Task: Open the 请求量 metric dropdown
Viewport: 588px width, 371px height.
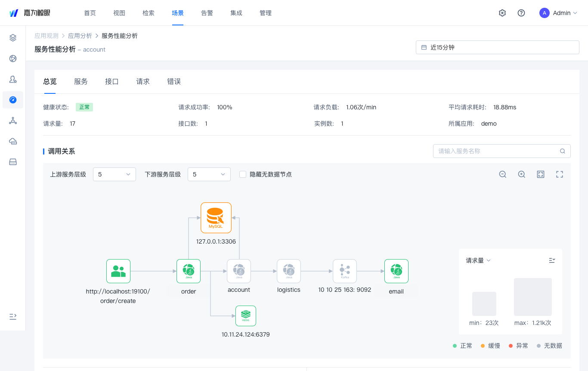Action: [x=478, y=260]
